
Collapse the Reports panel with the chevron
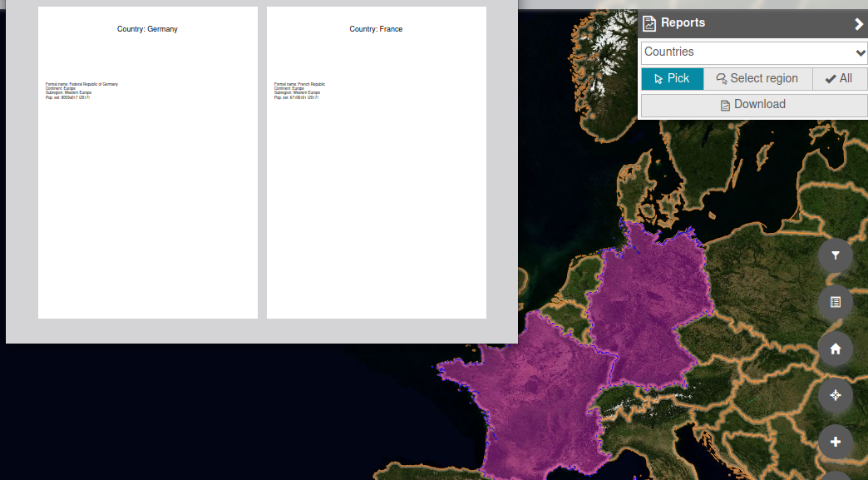[858, 23]
